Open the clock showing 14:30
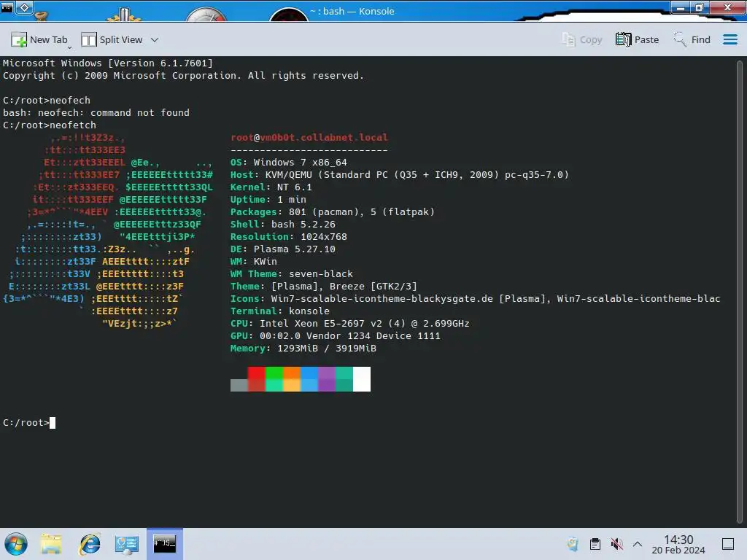This screenshot has width=747, height=560. pyautogui.click(x=678, y=544)
